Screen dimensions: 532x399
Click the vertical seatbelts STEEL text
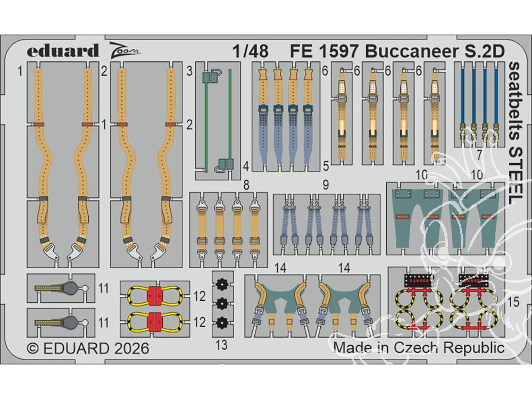pos(514,133)
